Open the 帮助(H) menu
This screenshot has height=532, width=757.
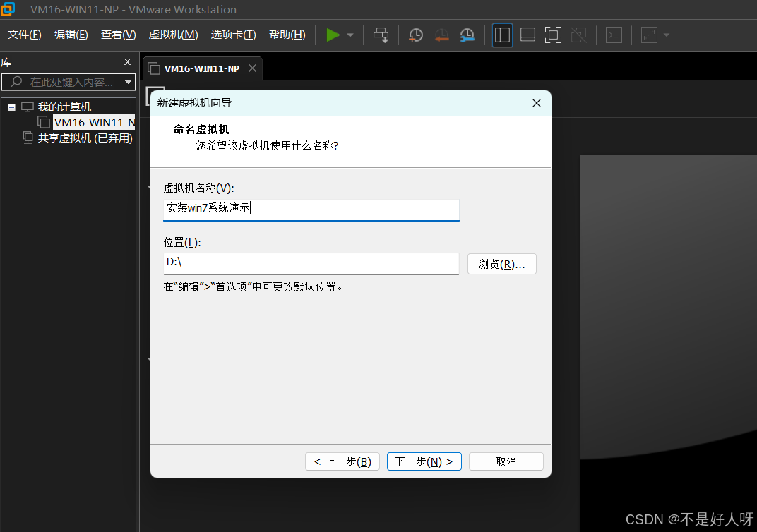point(287,35)
